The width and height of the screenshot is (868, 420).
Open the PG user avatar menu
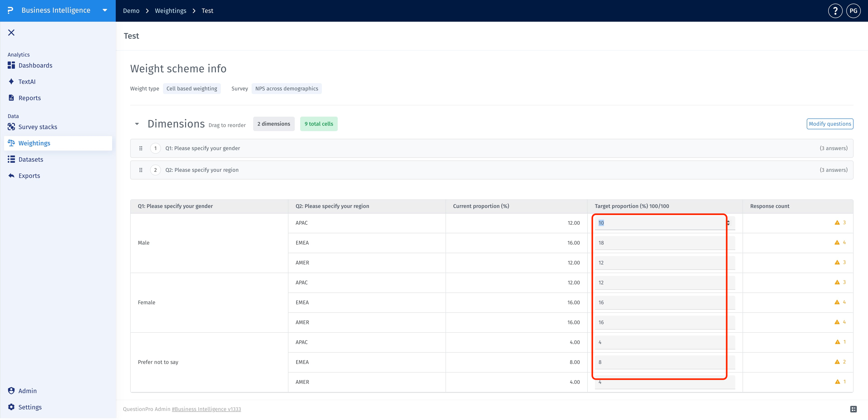853,11
